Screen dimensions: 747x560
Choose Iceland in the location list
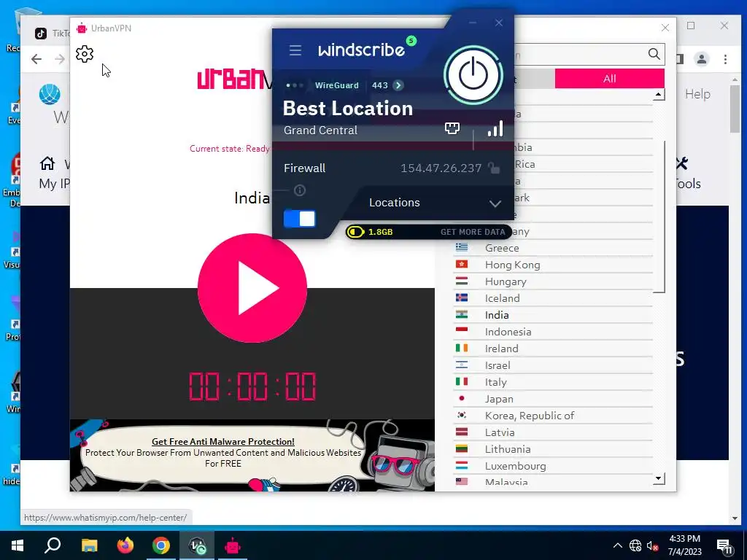[553, 298]
